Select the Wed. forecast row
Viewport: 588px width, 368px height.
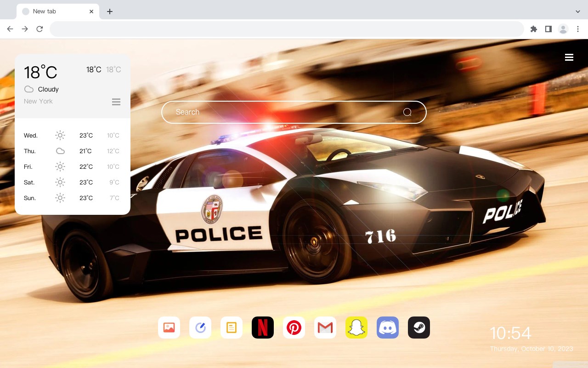[73, 135]
